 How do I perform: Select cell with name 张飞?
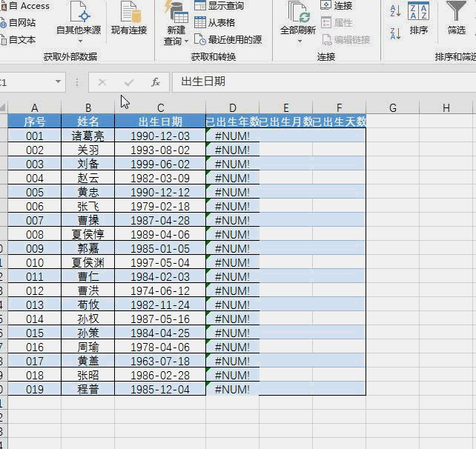pos(88,206)
